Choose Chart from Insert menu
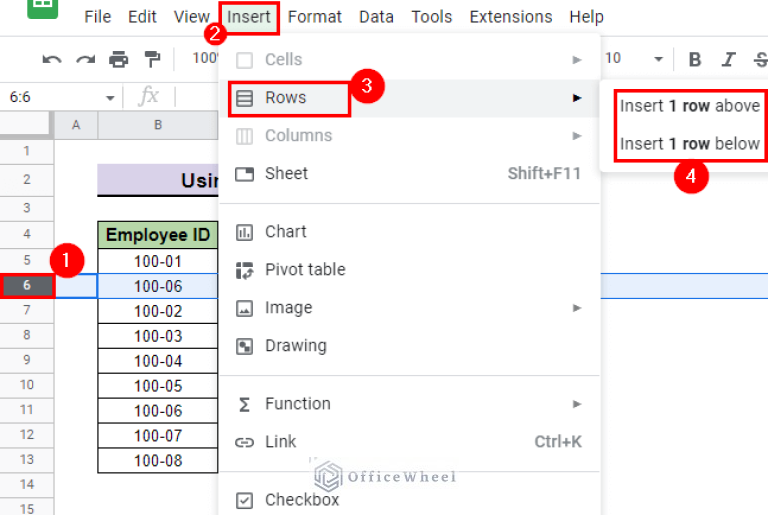 pyautogui.click(x=285, y=232)
